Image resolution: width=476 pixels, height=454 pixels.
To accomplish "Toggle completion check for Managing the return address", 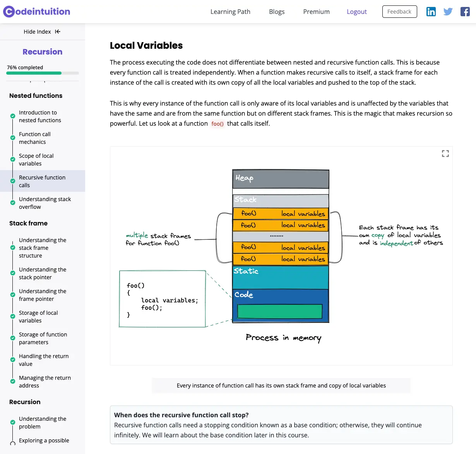I will coord(13,381).
